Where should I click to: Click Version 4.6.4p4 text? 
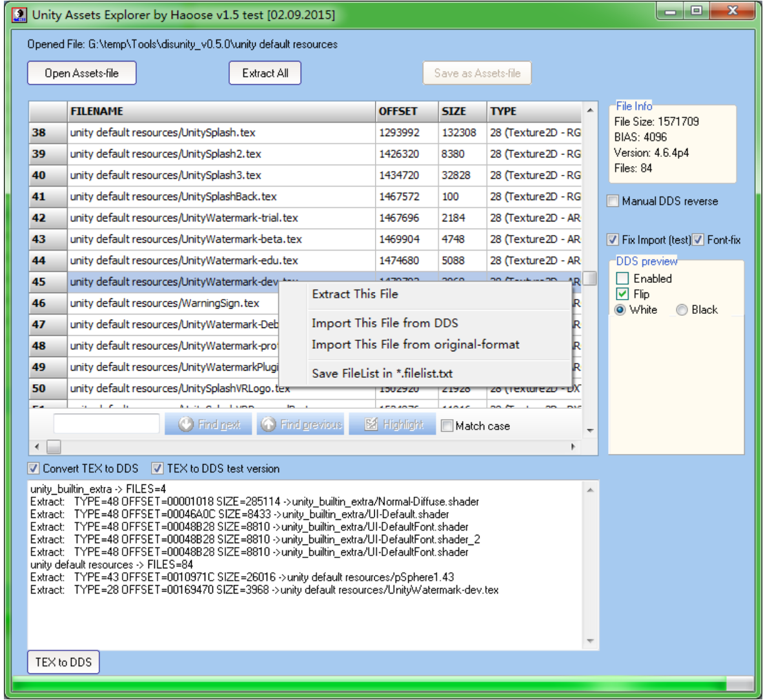(x=651, y=153)
